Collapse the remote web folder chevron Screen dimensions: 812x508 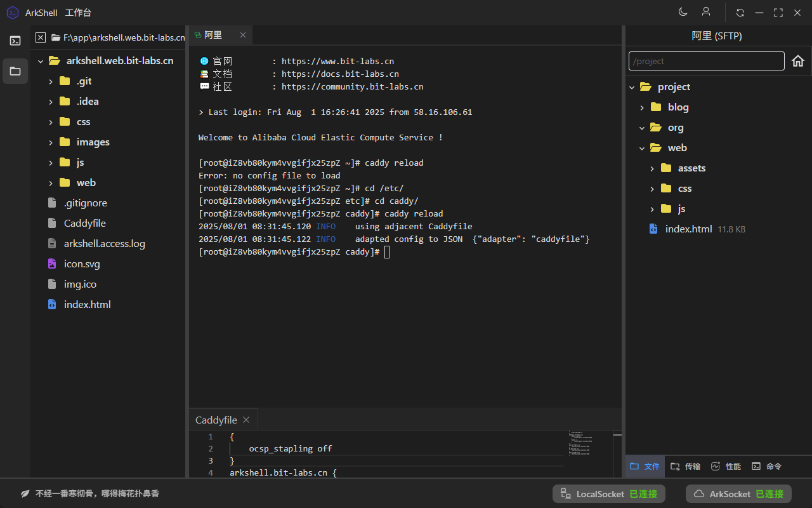tap(642, 148)
